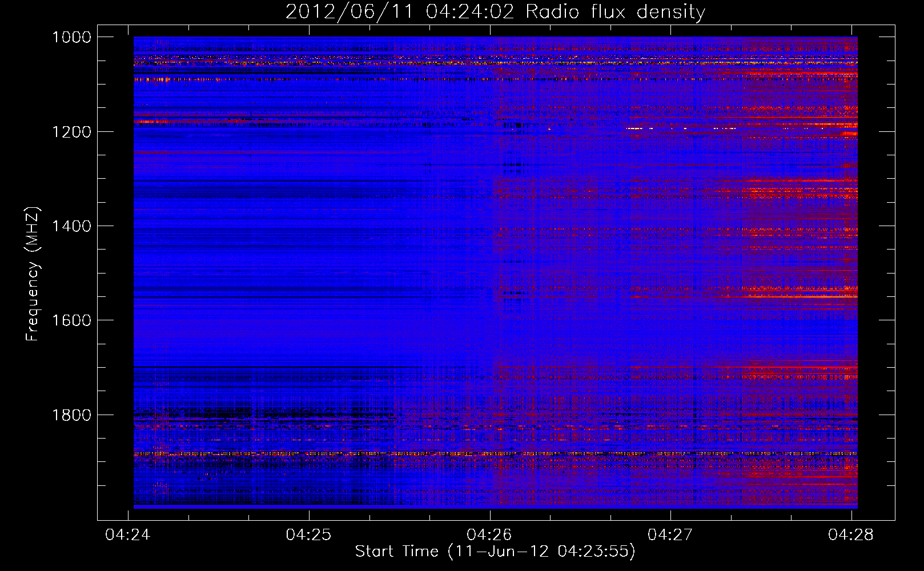Click the 04:27 time tick label
Screen dimensions: 924x571
pyautogui.click(x=670, y=534)
